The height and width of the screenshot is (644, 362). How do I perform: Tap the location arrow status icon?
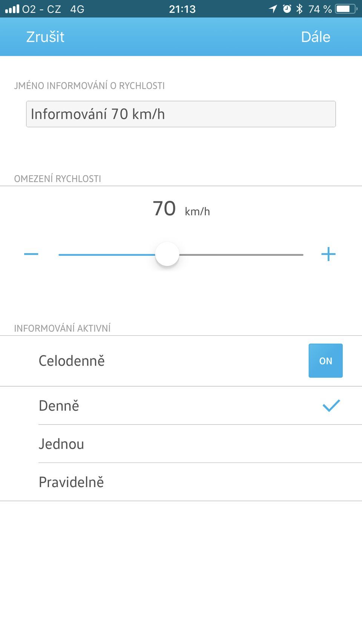[273, 9]
